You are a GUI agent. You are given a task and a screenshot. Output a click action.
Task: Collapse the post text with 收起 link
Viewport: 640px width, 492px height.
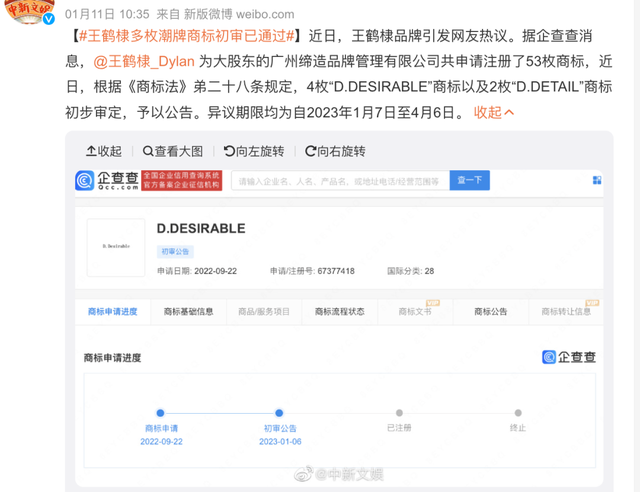click(493, 112)
